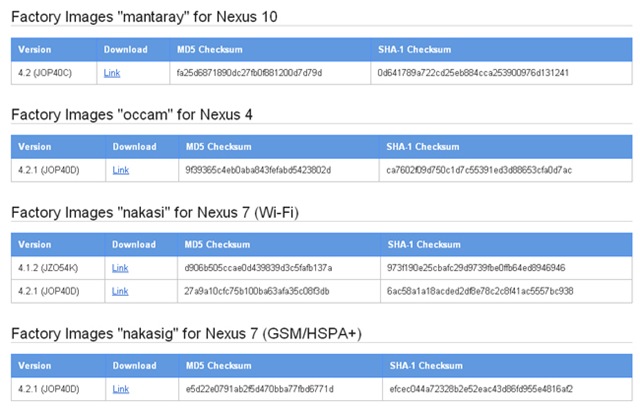Select SHA-1 value starting 0d641789a722
The height and width of the screenshot is (414, 640).
[473, 73]
